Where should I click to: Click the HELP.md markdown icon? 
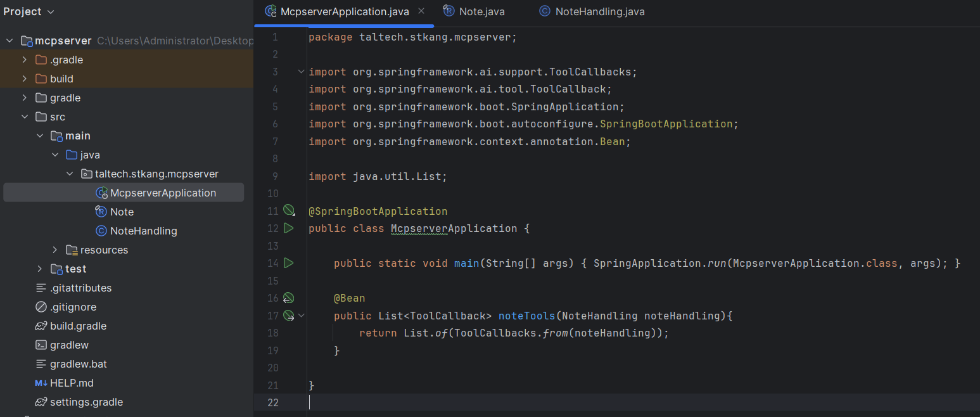coord(41,383)
